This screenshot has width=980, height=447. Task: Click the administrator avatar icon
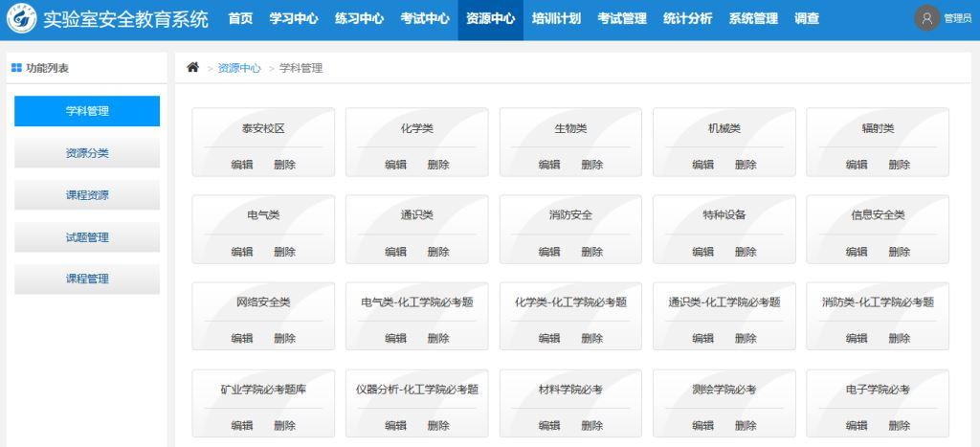(926, 18)
